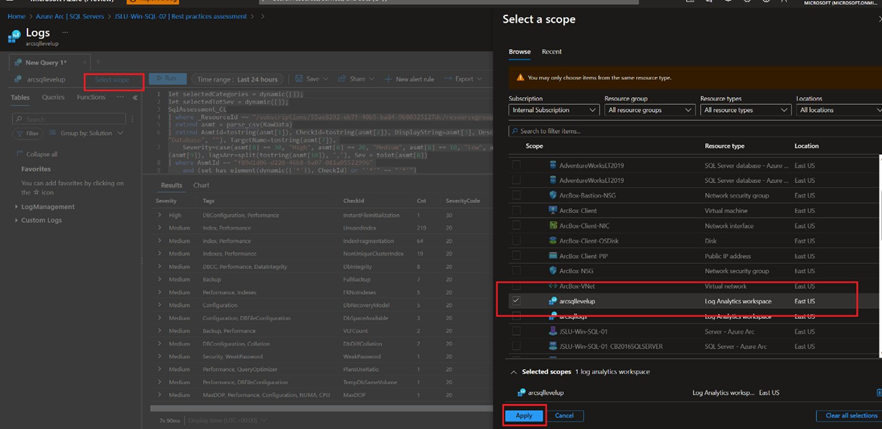Screen dimensions: 882x429
Task: Click Clear all selections button
Action: [x=851, y=415]
